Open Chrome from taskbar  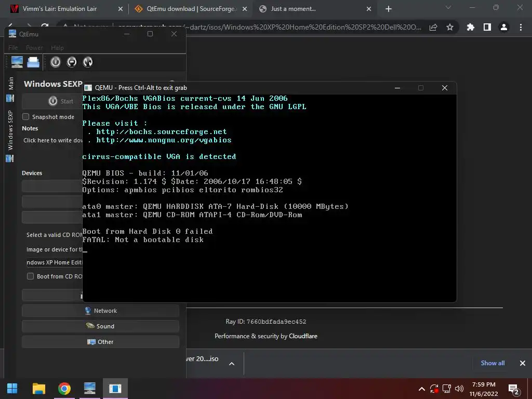click(x=64, y=389)
